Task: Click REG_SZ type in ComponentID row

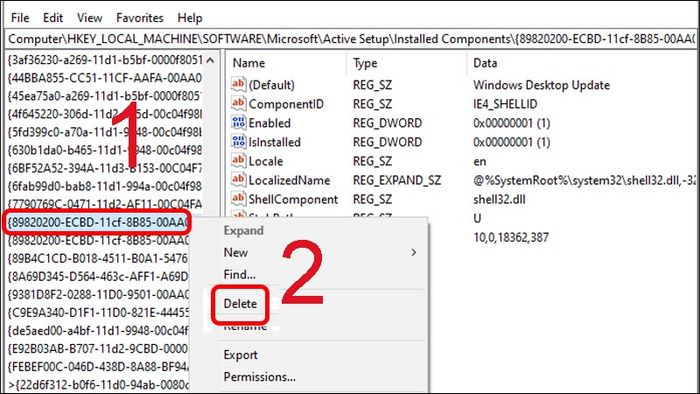Action: tap(372, 104)
